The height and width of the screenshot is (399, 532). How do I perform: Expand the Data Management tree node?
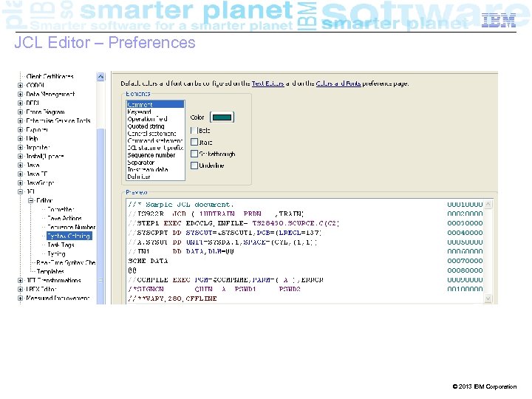pos(21,94)
